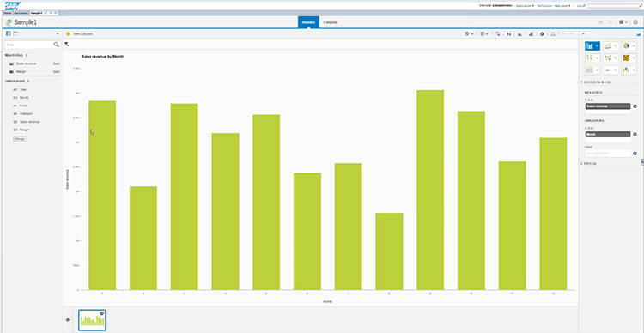
Task: Toggle the facet view icon in the left panel
Action: (9, 33)
